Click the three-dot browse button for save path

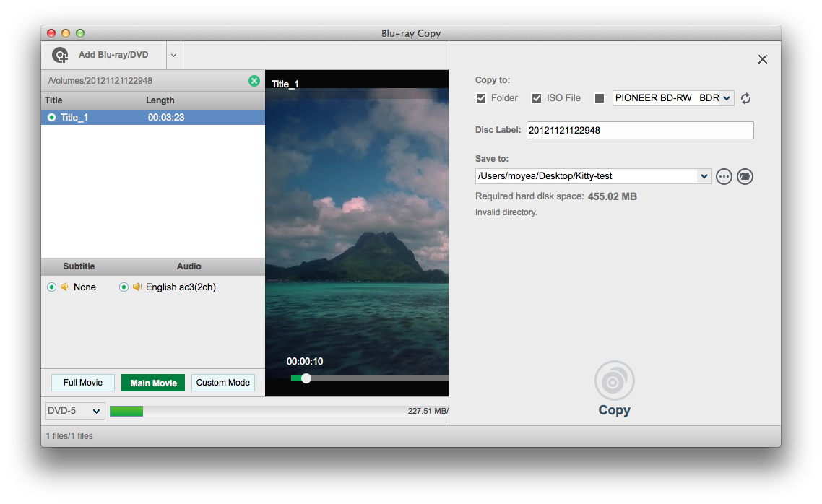pos(724,176)
